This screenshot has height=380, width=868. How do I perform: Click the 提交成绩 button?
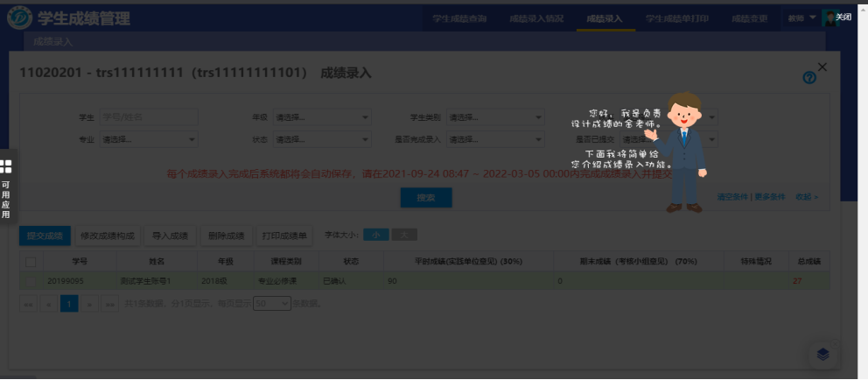pyautogui.click(x=45, y=236)
